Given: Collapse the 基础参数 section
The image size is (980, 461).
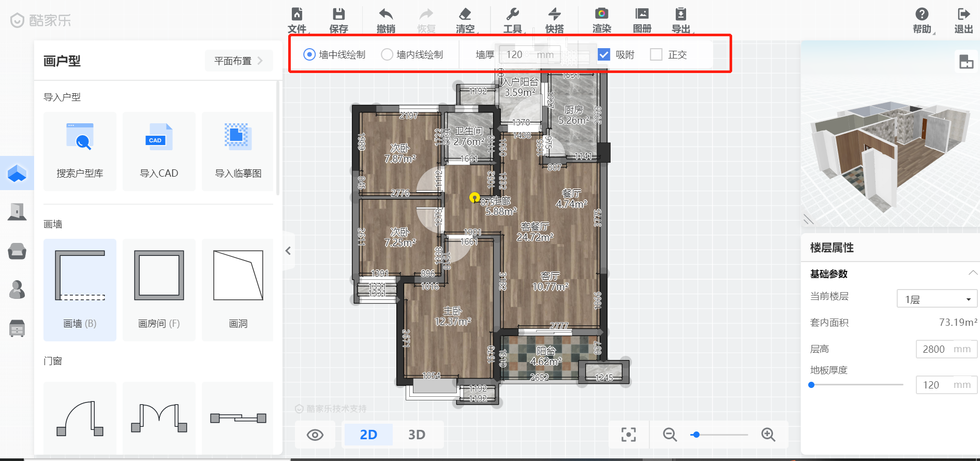Looking at the screenshot, I should tap(973, 273).
